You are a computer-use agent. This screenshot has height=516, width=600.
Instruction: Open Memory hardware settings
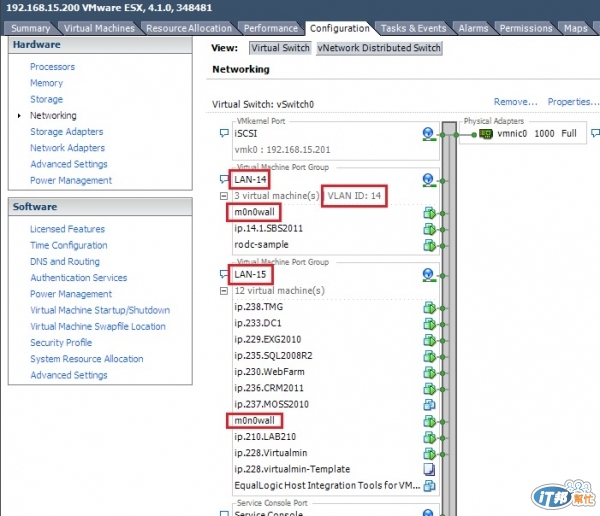[x=46, y=83]
